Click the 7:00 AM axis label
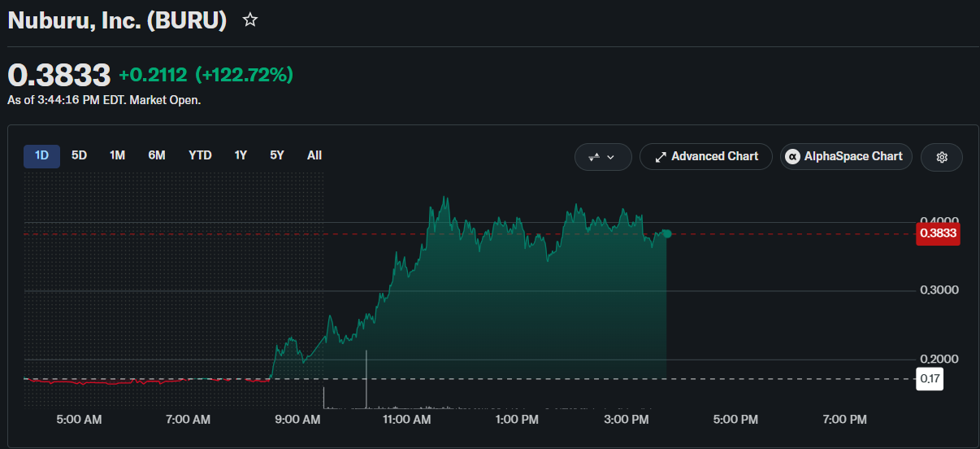This screenshot has width=980, height=449. (188, 420)
